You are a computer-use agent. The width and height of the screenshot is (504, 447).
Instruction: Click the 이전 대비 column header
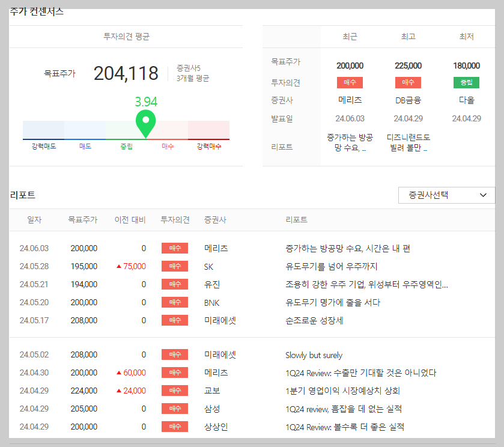[x=130, y=220]
